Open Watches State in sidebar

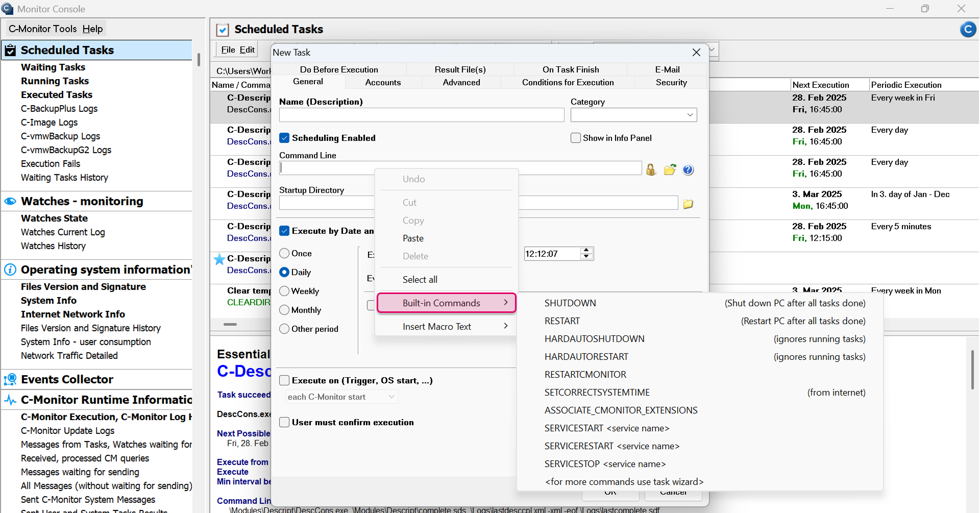[x=54, y=218]
